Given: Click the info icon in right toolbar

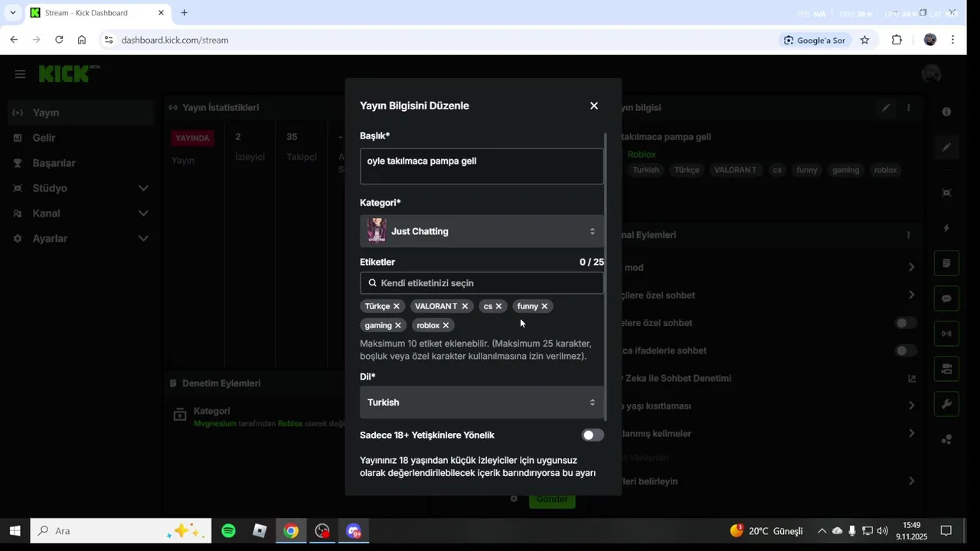Looking at the screenshot, I should [x=946, y=112].
